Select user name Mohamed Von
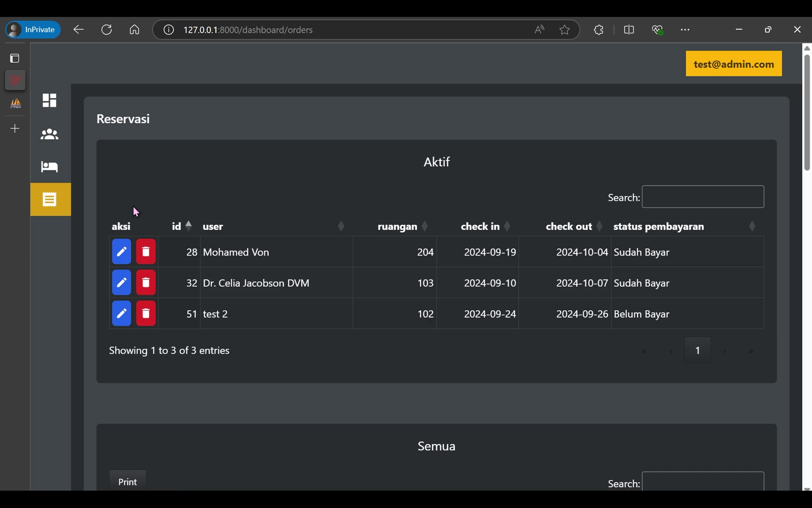The height and width of the screenshot is (508, 812). click(x=236, y=252)
